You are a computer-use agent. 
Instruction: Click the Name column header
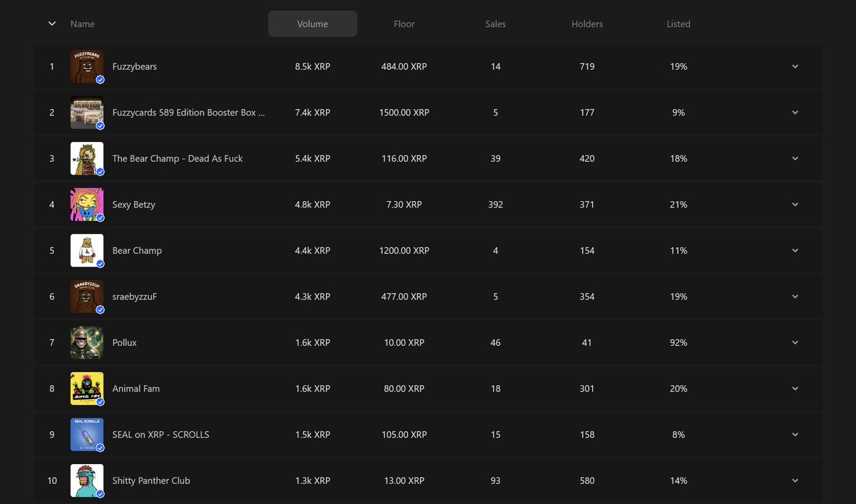[83, 24]
